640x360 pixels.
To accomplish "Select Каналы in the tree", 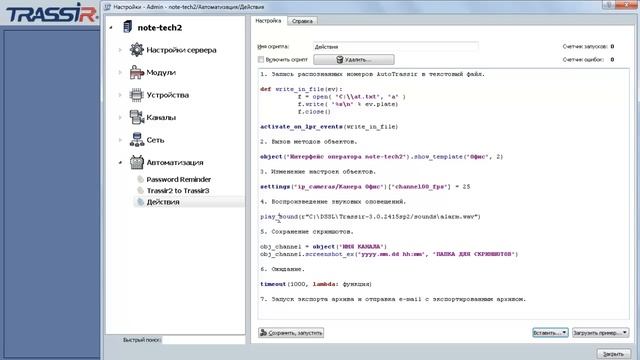I will click(161, 117).
